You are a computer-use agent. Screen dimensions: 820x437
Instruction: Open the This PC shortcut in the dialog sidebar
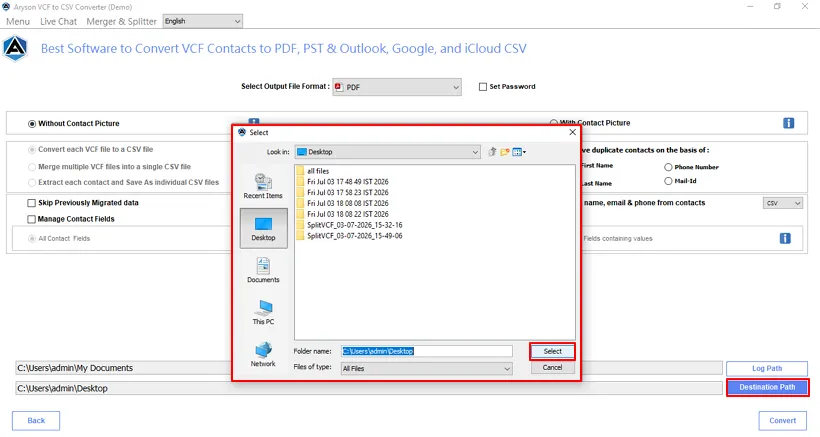pyautogui.click(x=263, y=312)
